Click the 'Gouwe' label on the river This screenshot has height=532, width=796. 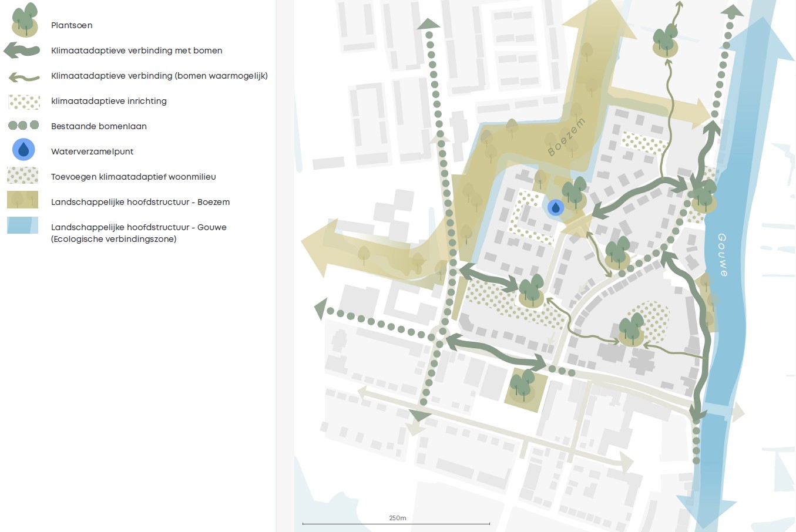click(x=723, y=255)
